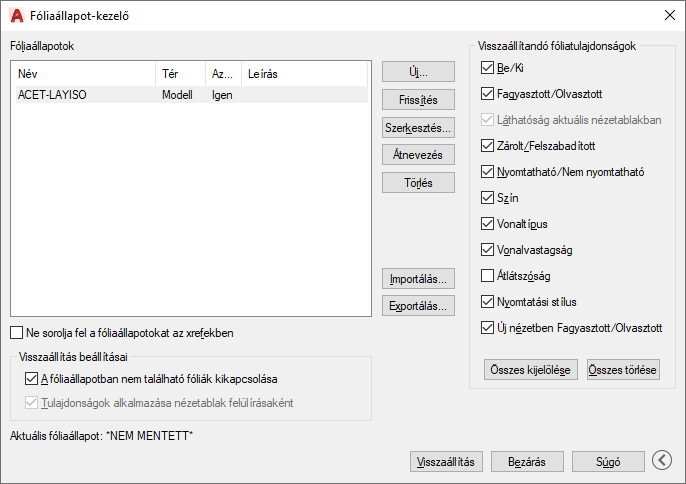The width and height of the screenshot is (686, 484).
Task: Click the Visszaállítás button
Action: [446, 462]
